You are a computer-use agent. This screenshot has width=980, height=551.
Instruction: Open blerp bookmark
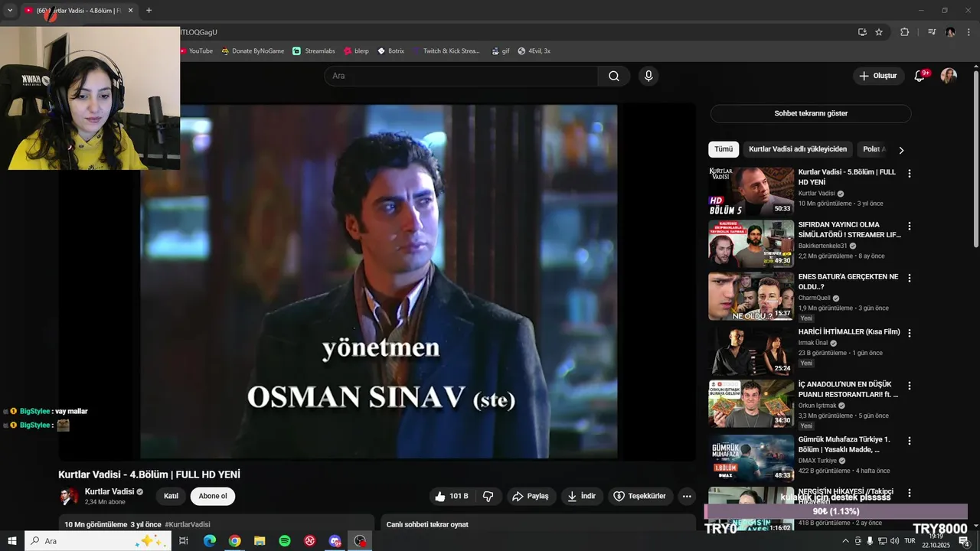pyautogui.click(x=356, y=51)
